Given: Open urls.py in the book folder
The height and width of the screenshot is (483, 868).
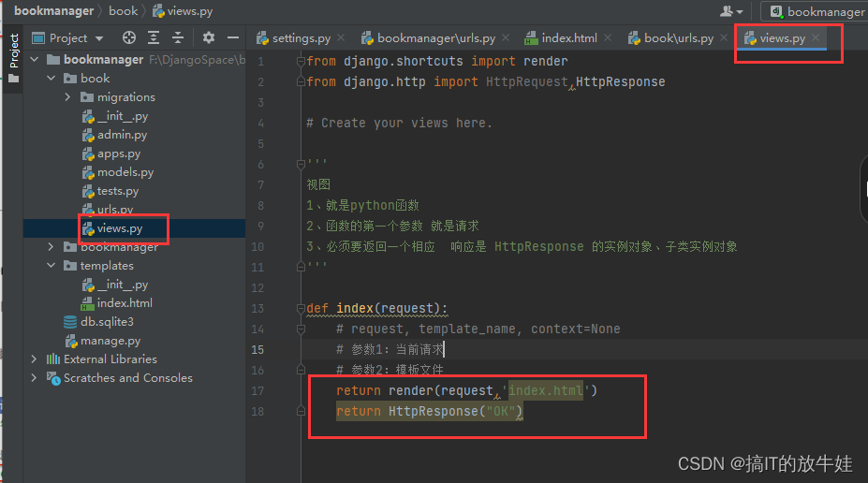Looking at the screenshot, I should click(108, 209).
